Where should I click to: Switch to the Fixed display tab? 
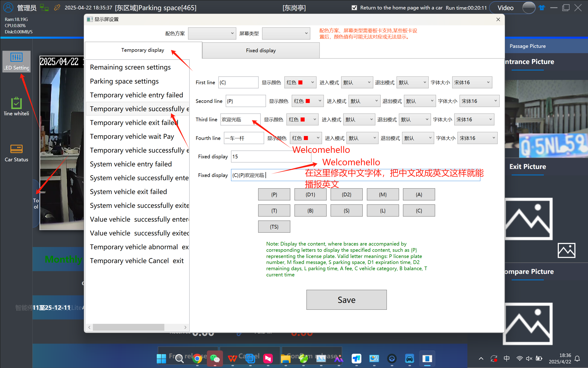[x=261, y=50]
